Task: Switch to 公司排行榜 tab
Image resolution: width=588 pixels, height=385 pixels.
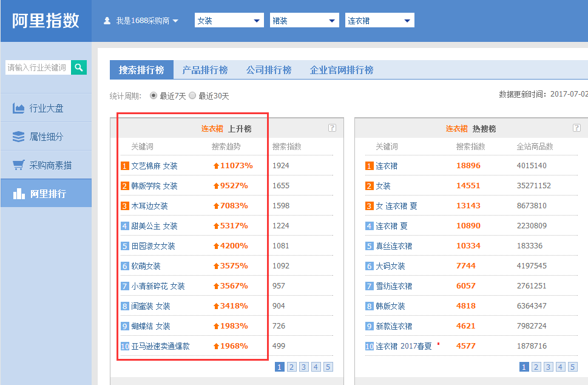Action: click(269, 70)
